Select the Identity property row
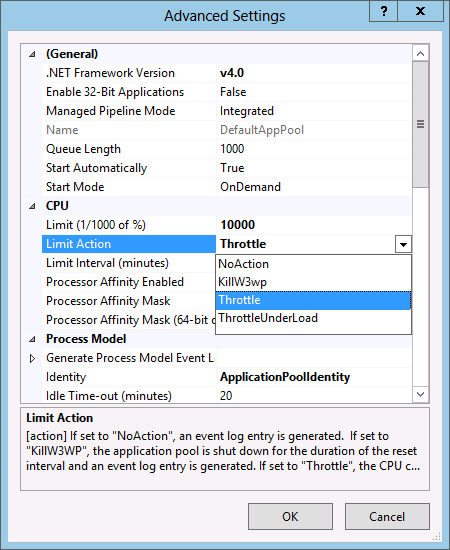 click(227, 377)
